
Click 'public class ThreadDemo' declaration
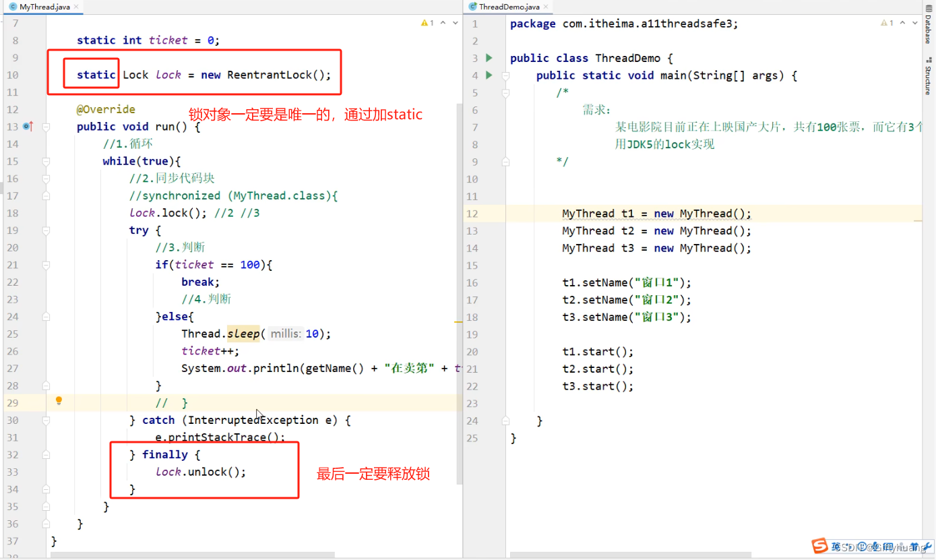585,58
